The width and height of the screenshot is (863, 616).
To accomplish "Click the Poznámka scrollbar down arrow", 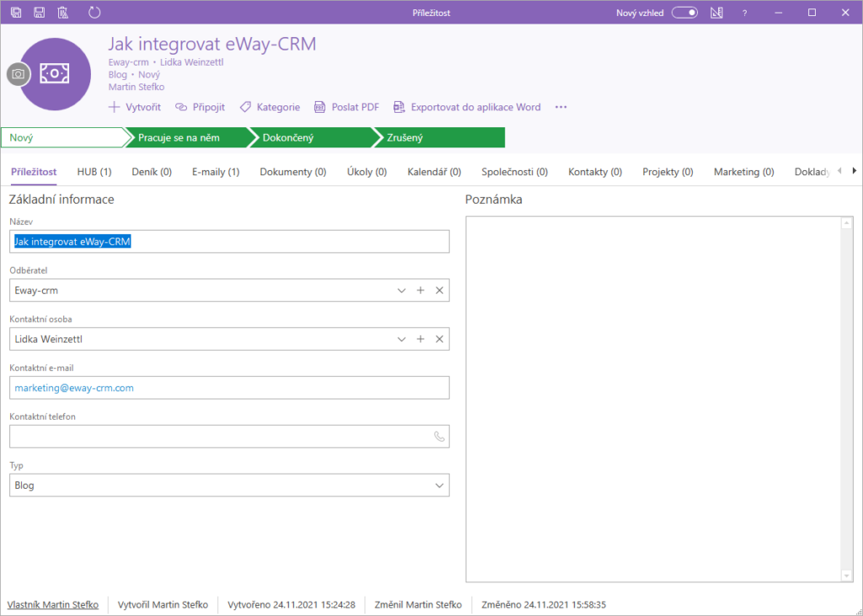I will click(x=847, y=576).
